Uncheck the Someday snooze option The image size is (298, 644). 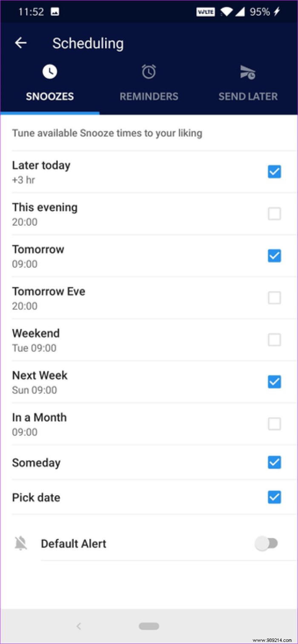click(x=274, y=462)
